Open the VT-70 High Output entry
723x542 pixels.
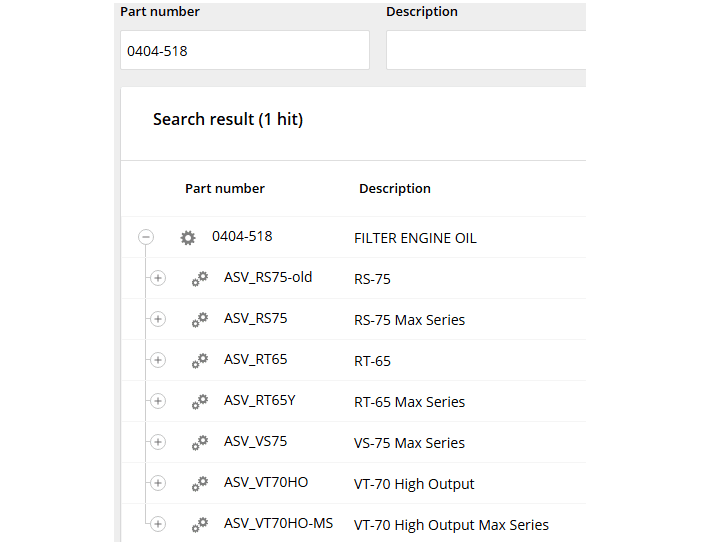tap(414, 484)
